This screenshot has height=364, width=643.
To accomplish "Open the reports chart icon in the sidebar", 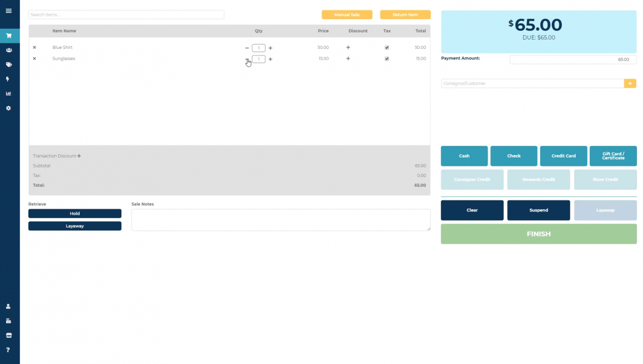I will pos(9,93).
